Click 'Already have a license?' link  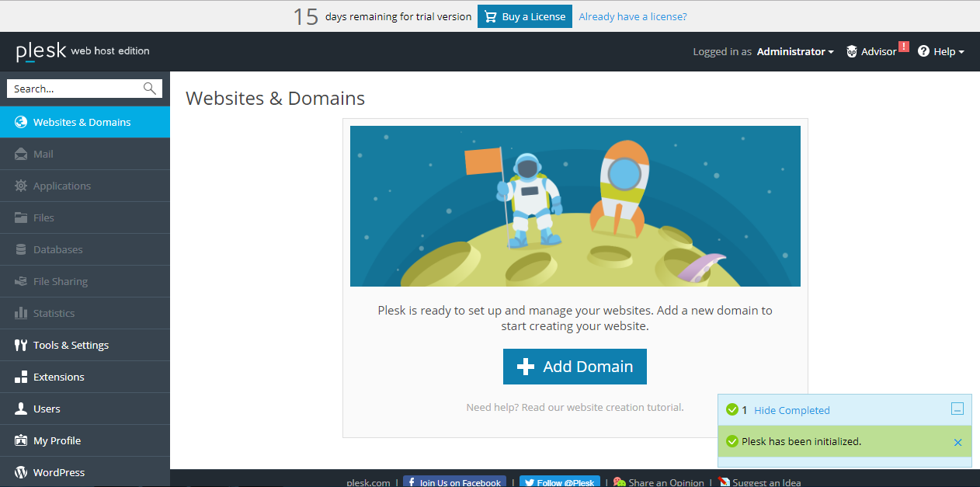point(633,16)
